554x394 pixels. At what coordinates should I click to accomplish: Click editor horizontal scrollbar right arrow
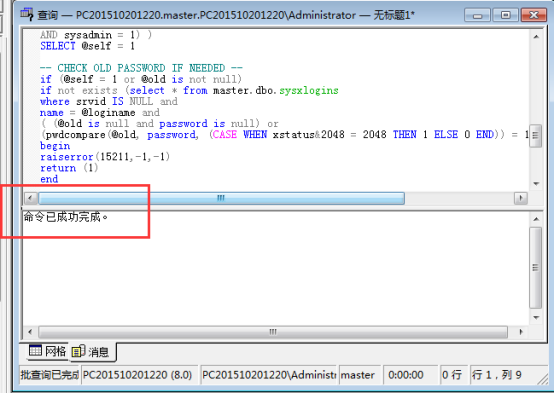(521, 198)
